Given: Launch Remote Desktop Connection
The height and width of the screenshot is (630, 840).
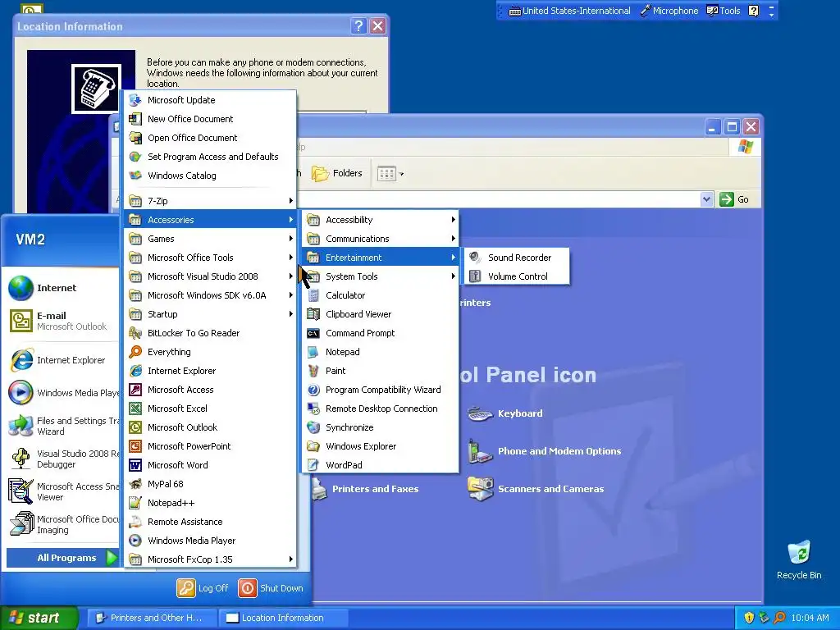Looking at the screenshot, I should pyautogui.click(x=381, y=409).
